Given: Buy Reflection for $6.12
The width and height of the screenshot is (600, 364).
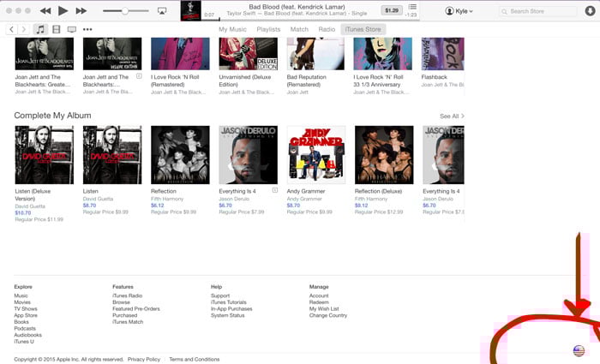Looking at the screenshot, I should (x=157, y=206).
